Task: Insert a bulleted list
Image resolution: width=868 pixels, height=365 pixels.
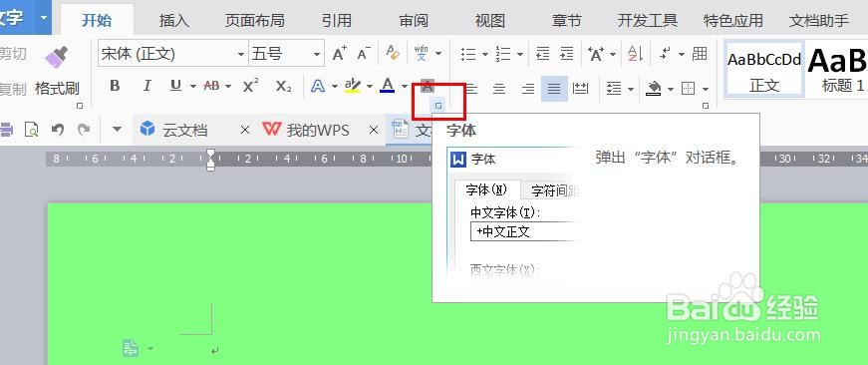Action: [468, 54]
